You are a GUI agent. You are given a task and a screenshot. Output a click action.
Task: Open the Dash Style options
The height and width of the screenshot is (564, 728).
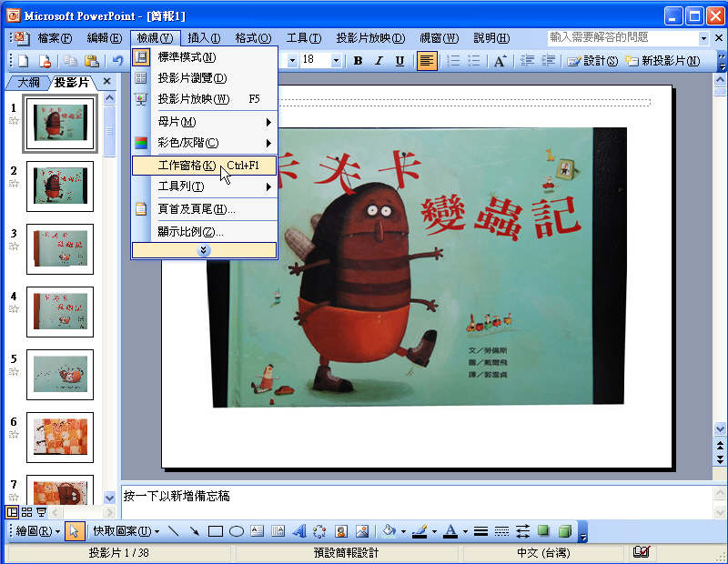[x=501, y=531]
